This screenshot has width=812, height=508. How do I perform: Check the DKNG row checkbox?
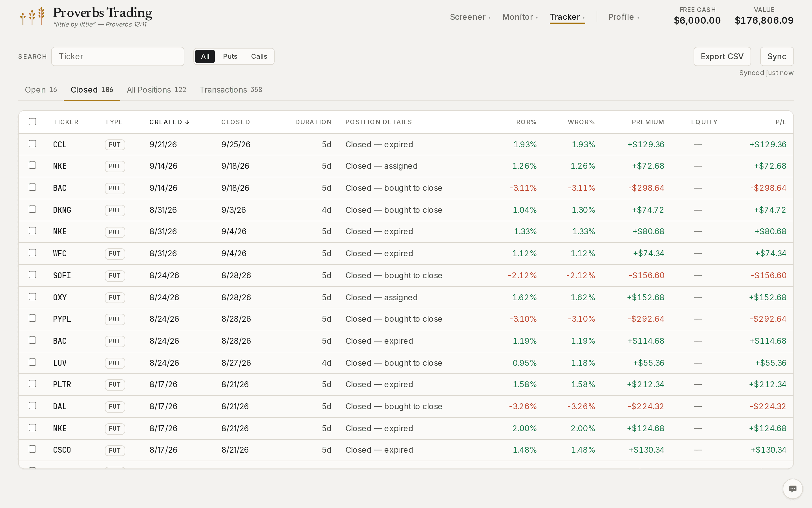[32, 209]
